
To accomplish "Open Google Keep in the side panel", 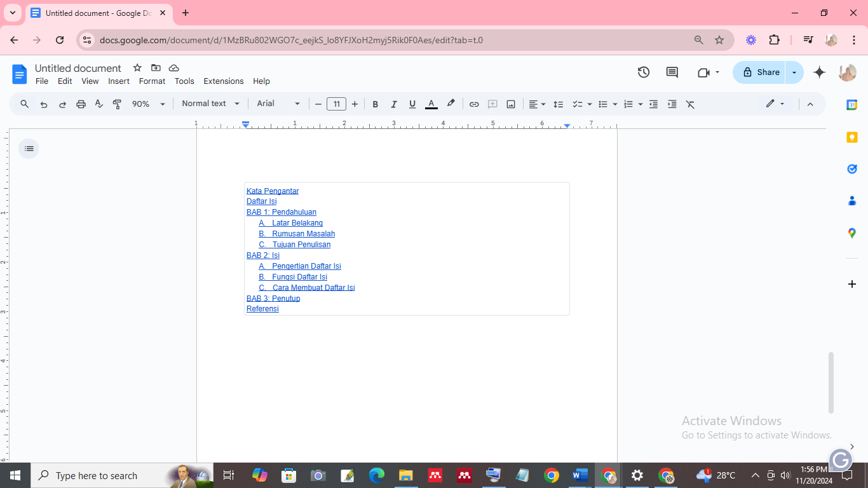I will pyautogui.click(x=852, y=137).
